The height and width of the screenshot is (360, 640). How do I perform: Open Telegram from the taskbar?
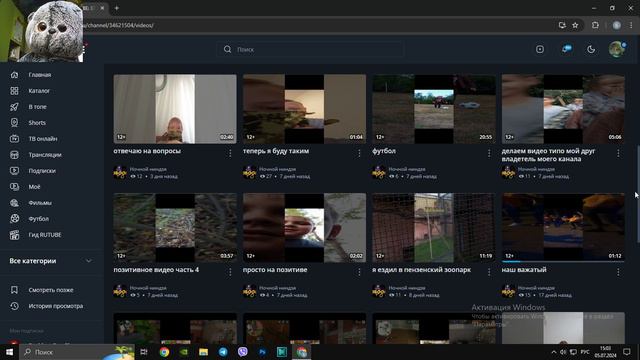[223, 352]
